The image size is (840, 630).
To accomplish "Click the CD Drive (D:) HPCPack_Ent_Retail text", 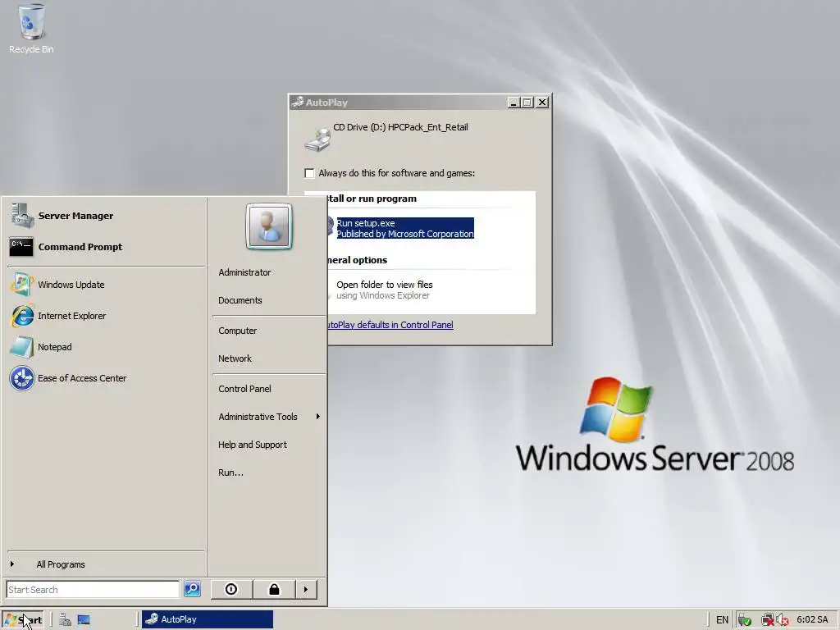I will [x=400, y=127].
